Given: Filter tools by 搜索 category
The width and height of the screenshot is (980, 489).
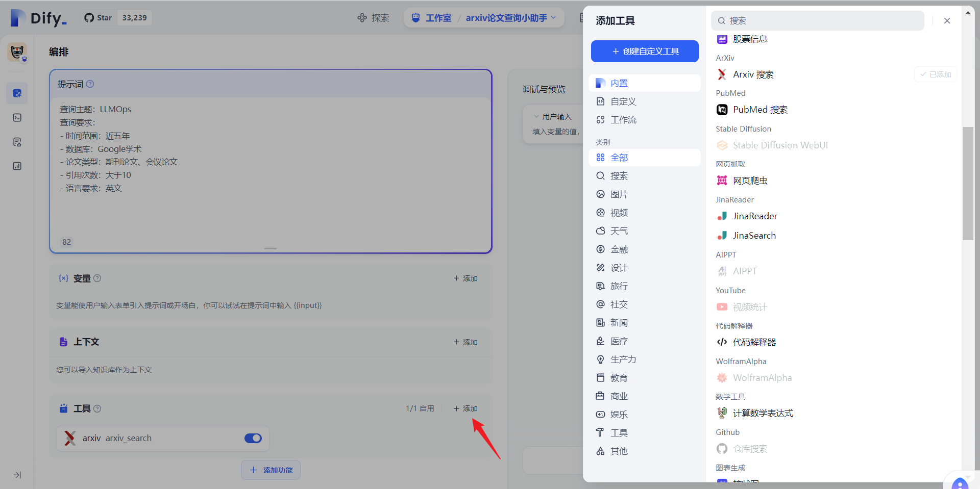Looking at the screenshot, I should coord(645,176).
